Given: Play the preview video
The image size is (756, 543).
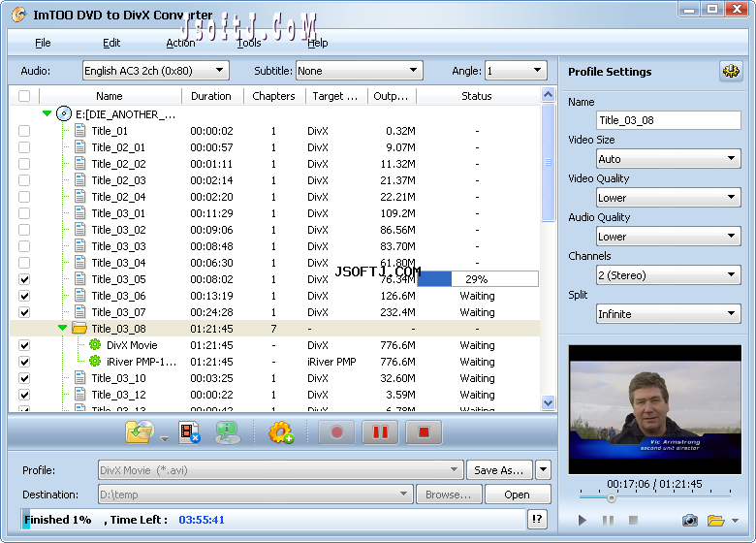Looking at the screenshot, I should coord(582,521).
